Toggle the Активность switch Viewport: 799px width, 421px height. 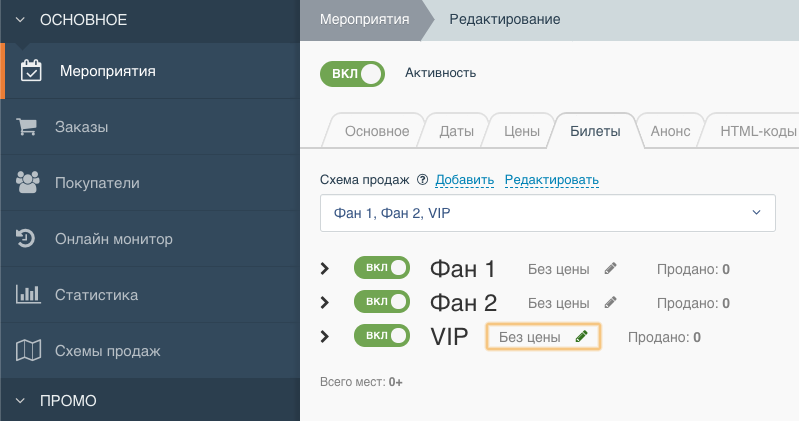tap(352, 74)
